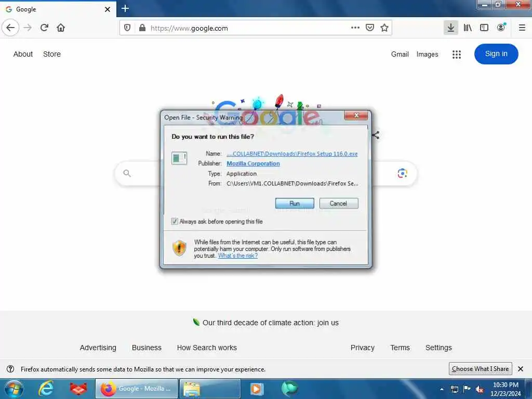Open the Firefox account icon
This screenshot has height=399, width=532.
[x=501, y=28]
